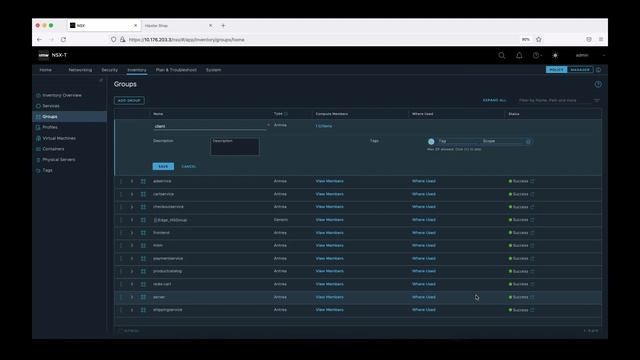Click the group icon of paymentservice

[143, 258]
